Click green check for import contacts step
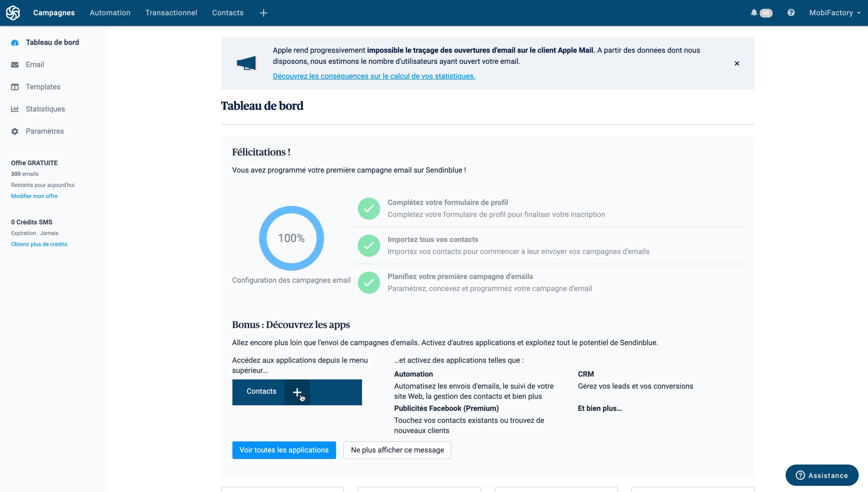Image resolution: width=868 pixels, height=492 pixels. point(368,246)
